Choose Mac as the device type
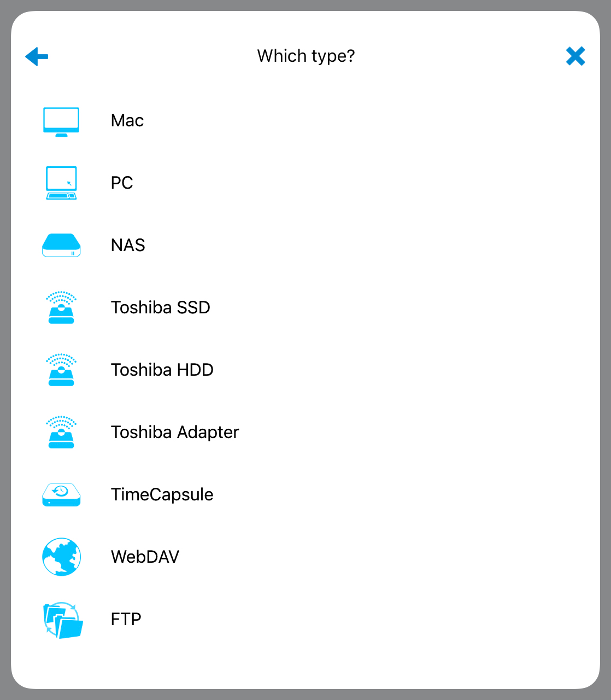The width and height of the screenshot is (611, 700). [x=127, y=121]
